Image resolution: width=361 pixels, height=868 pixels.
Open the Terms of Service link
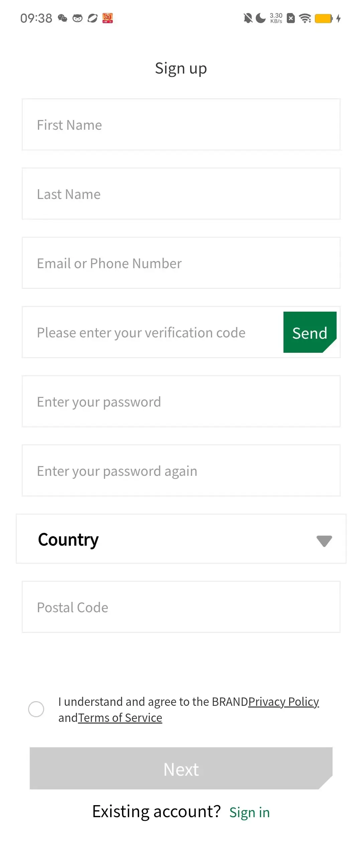(120, 718)
